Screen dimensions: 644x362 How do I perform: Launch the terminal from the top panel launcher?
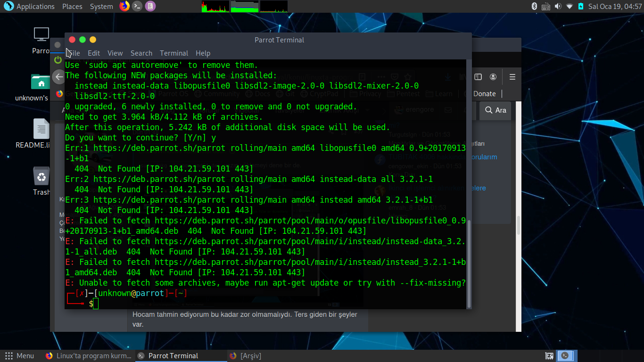coord(137,6)
